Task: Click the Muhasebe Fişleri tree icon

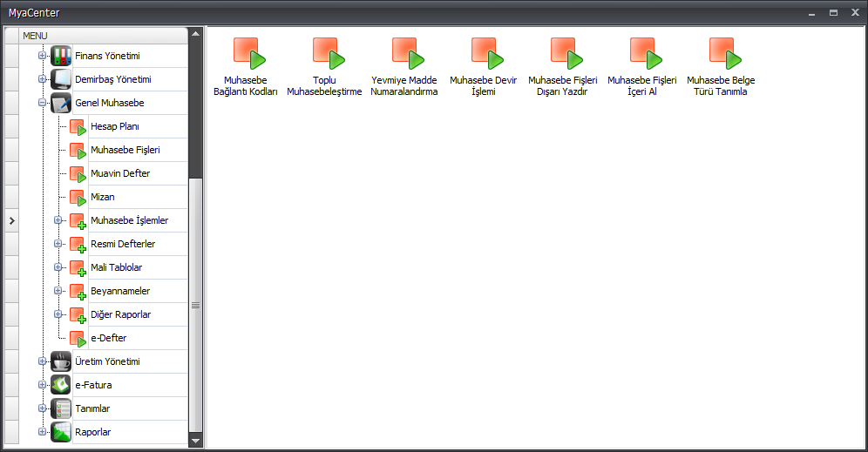Action: click(78, 151)
